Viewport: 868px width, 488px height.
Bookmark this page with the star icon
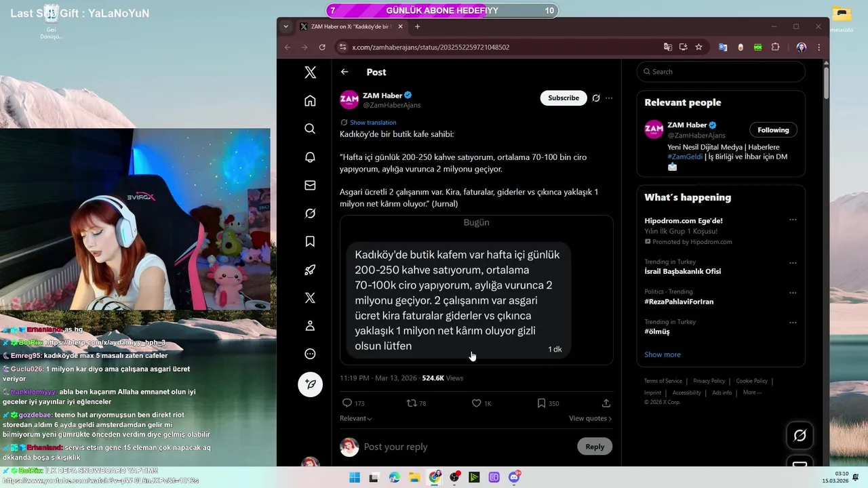point(698,47)
